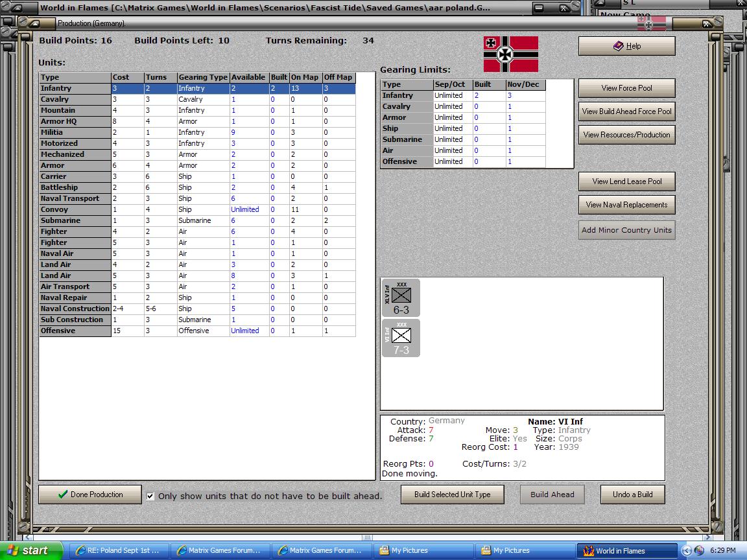This screenshot has height=560, width=747.
Task: Click the On Map column header
Action: click(305, 77)
